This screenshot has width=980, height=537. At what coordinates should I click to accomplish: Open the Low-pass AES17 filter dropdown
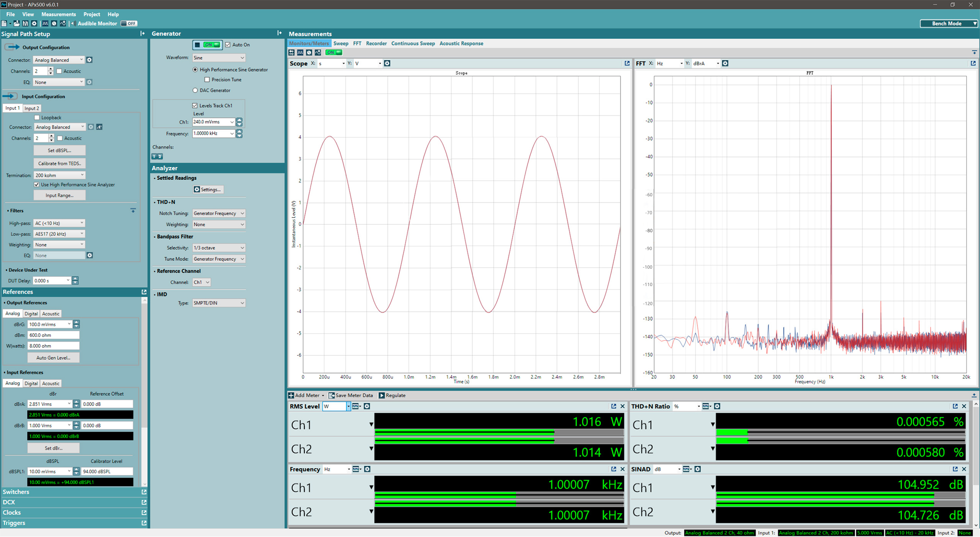pyautogui.click(x=59, y=234)
